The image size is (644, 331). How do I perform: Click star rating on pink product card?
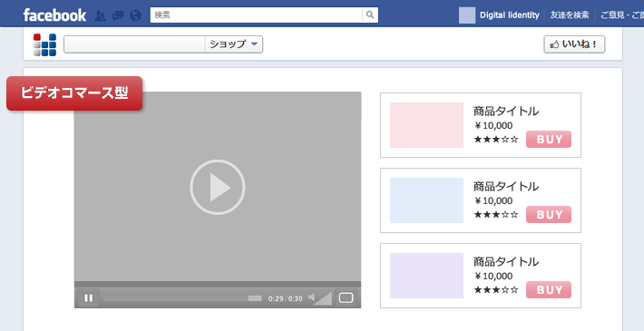(496, 140)
